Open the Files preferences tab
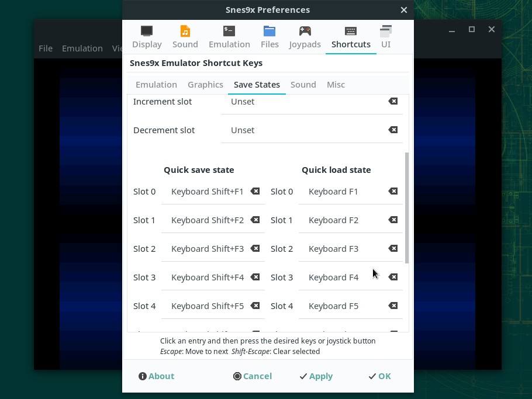The width and height of the screenshot is (532, 399). coord(270,37)
